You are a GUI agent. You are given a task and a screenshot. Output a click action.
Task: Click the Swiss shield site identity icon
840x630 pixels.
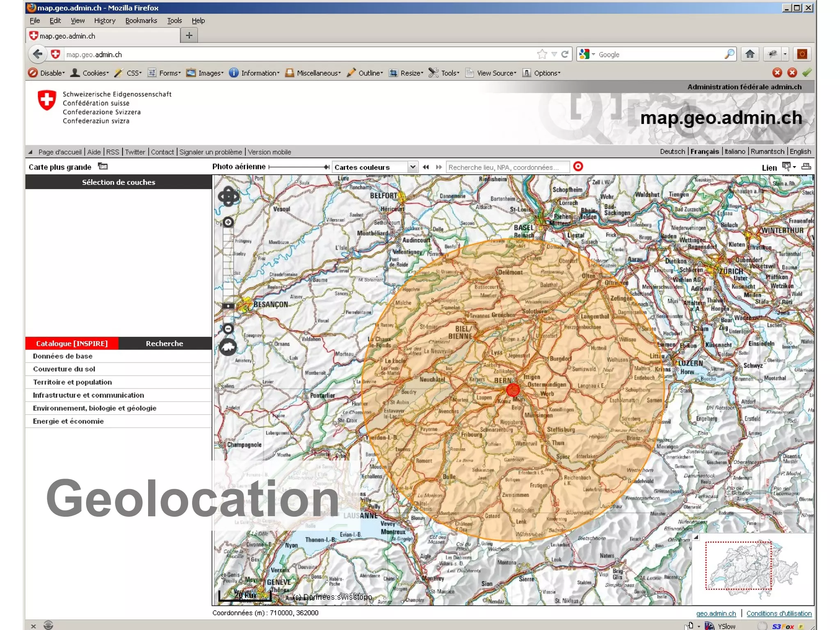click(x=55, y=54)
